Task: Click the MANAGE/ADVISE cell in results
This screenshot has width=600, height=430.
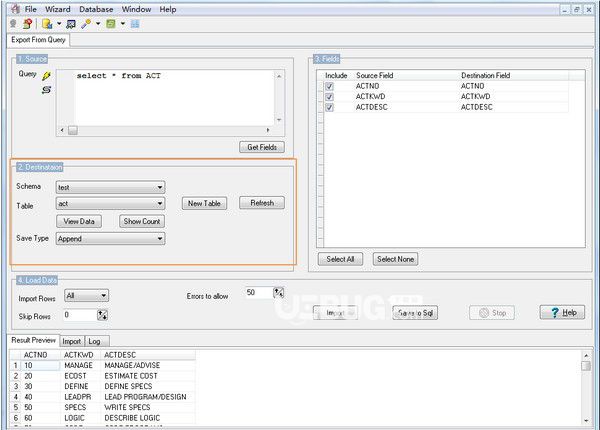Action: [x=148, y=365]
